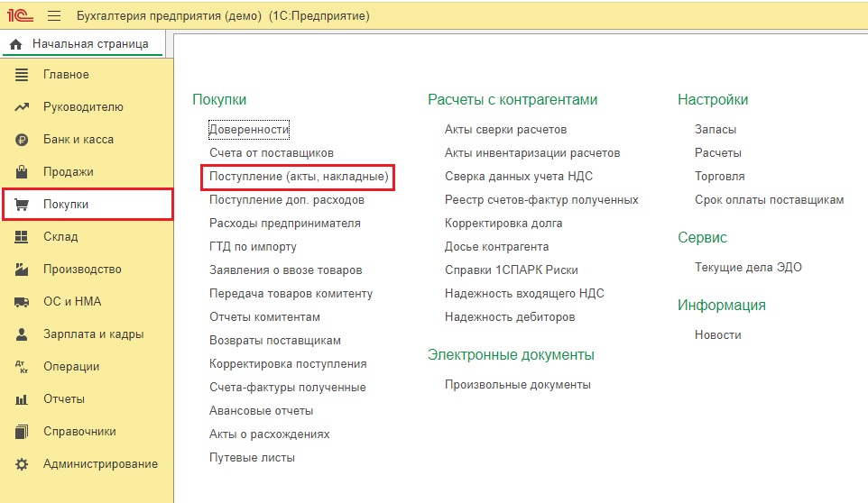Open Авансовые отчеты
The image size is (868, 503).
click(261, 411)
